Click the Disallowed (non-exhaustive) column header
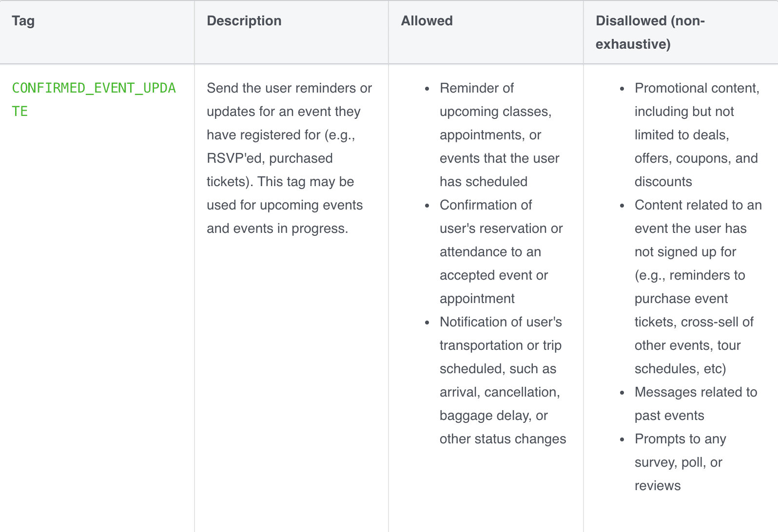 click(650, 33)
